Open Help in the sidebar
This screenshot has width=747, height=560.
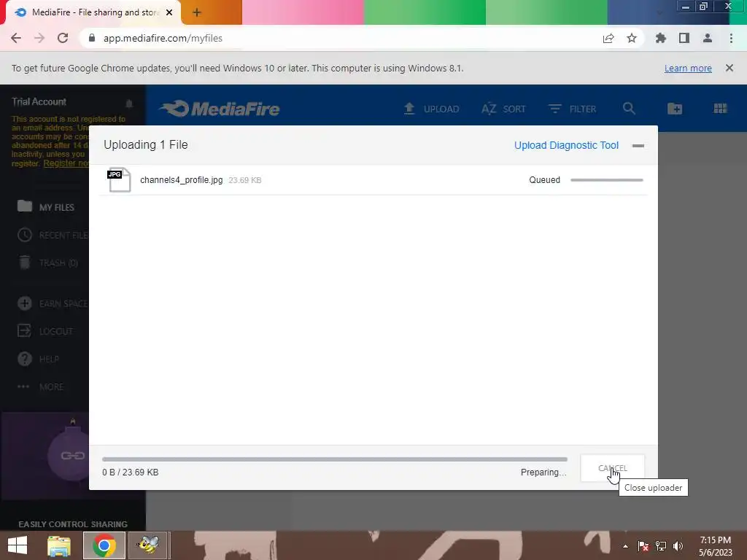point(38,359)
